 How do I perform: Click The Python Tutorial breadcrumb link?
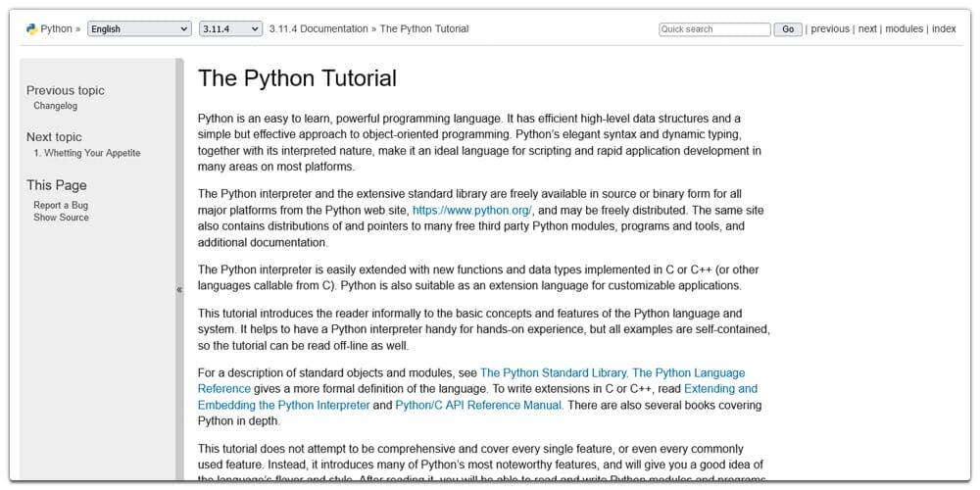[424, 28]
